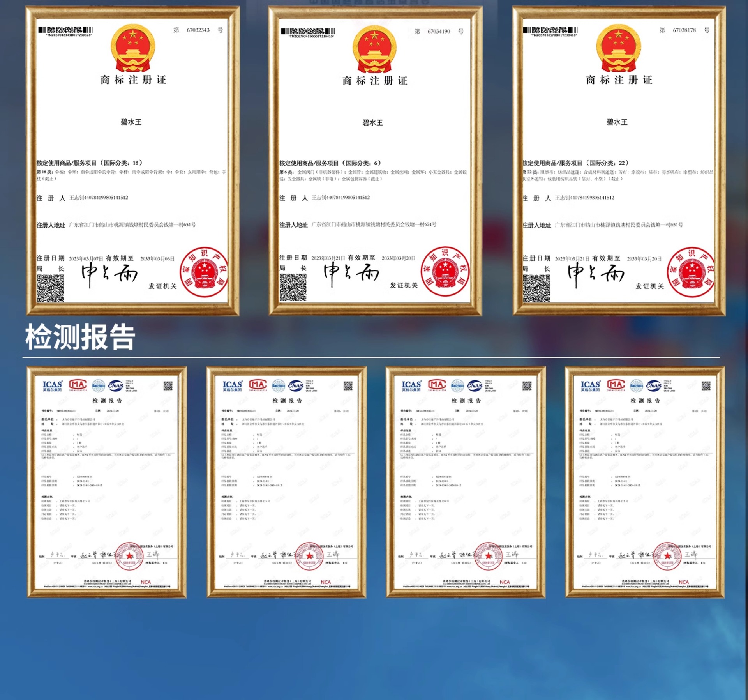Click the 碧水王 trademark name on certificate 67032343
Viewport: 748px width, 700px height.
click(131, 122)
